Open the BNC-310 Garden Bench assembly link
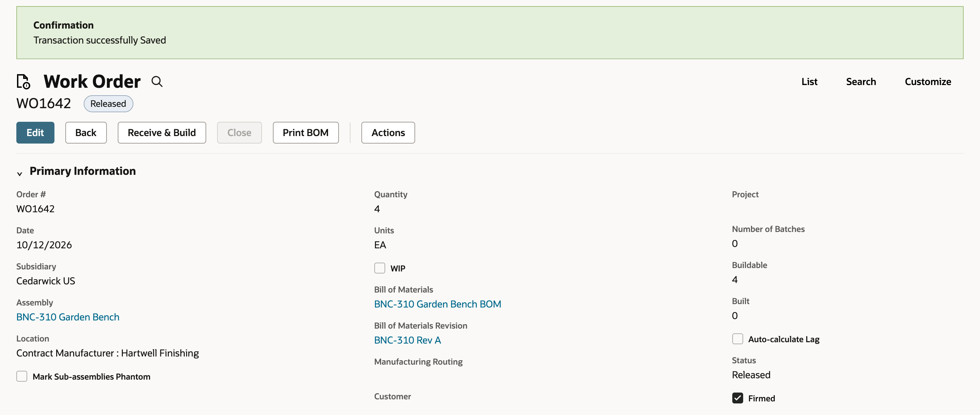The image size is (980, 415). click(68, 317)
